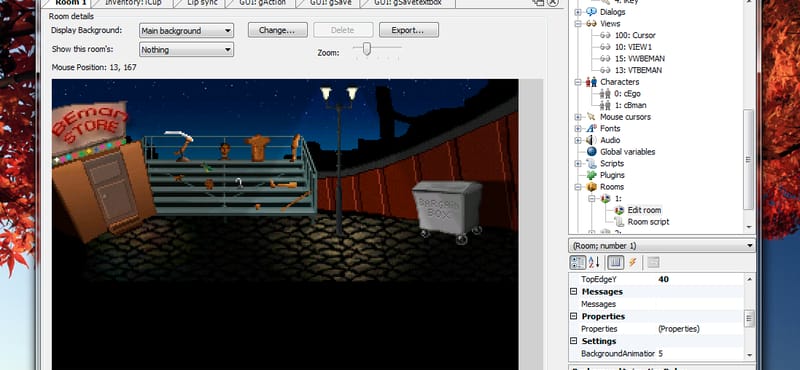
Task: Click the Mouse cursors icon in tree
Action: [591, 117]
